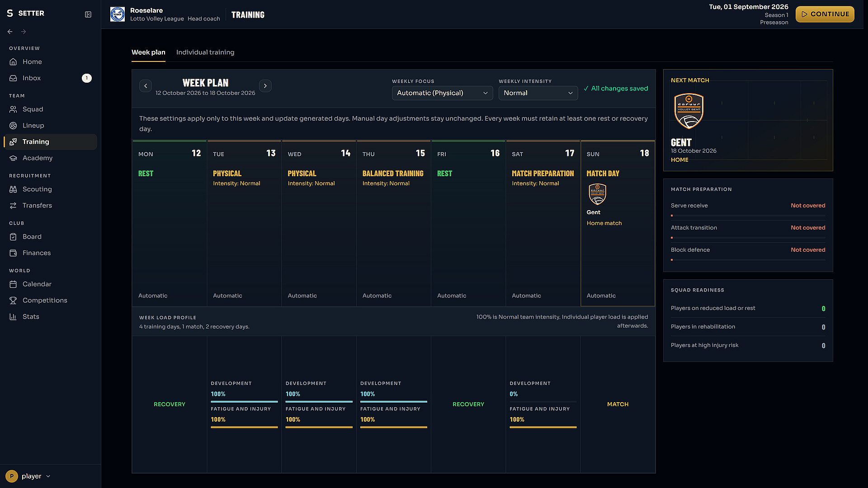Click the forward navigation arrow

[x=24, y=32]
